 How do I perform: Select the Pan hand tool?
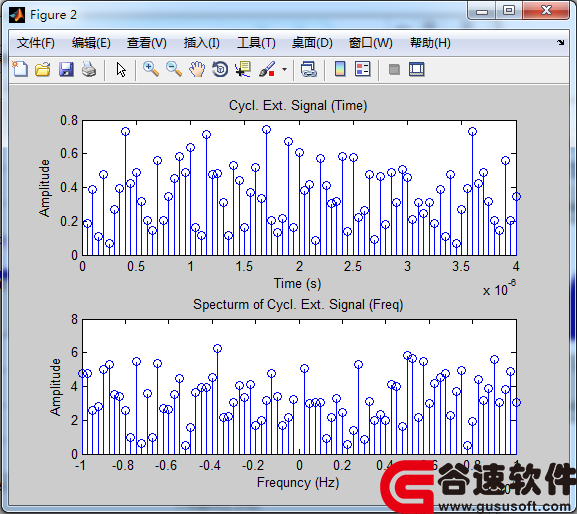point(197,69)
